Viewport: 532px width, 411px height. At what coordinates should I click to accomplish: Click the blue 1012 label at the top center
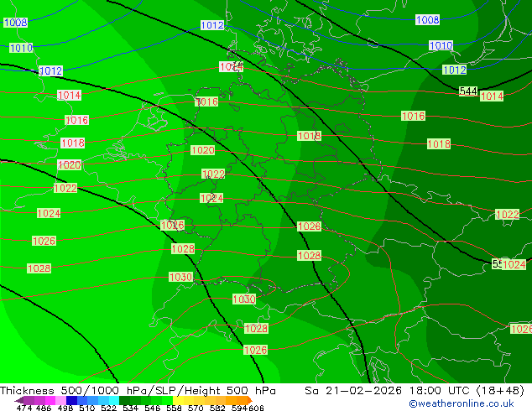click(212, 25)
